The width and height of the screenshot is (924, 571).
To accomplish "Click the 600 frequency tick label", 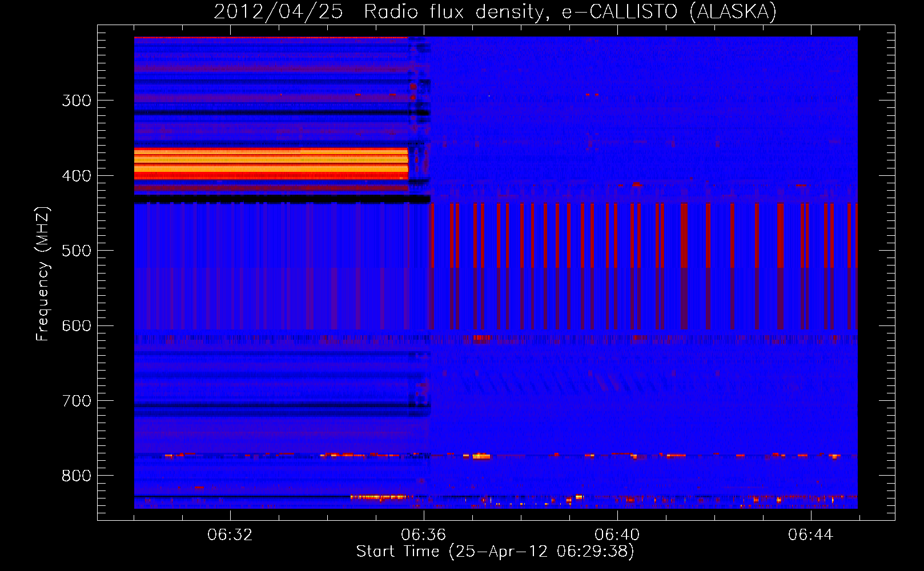I will pyautogui.click(x=77, y=326).
